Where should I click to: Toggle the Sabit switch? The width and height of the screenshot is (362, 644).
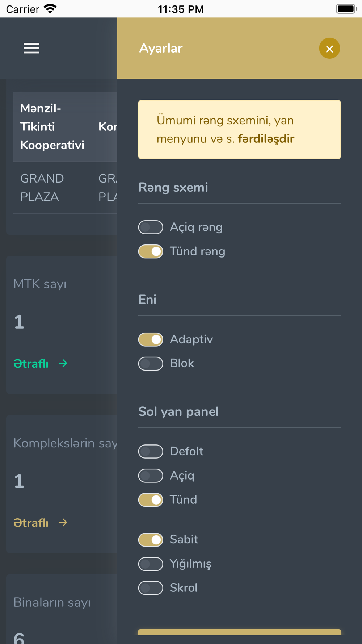click(x=151, y=540)
